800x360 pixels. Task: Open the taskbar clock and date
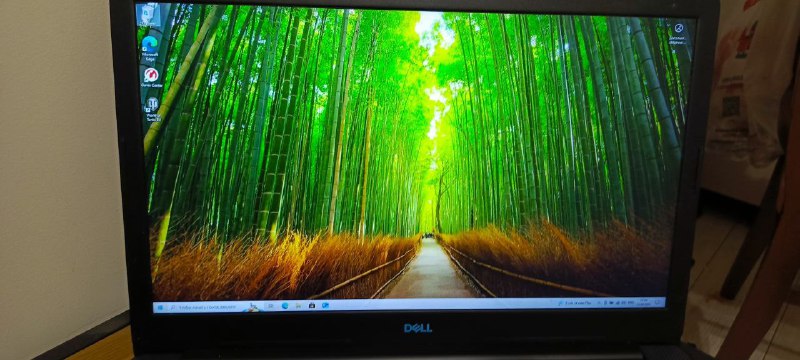tap(643, 302)
